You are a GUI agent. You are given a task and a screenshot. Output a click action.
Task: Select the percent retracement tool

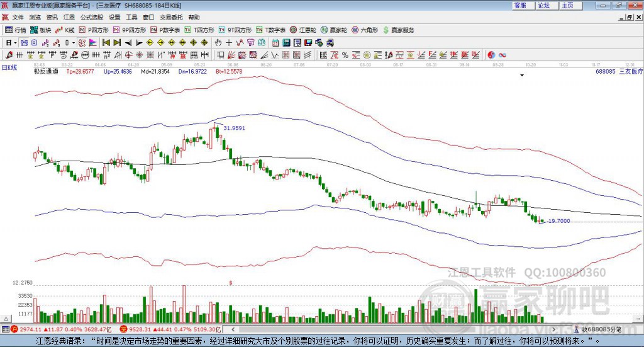pos(345,55)
